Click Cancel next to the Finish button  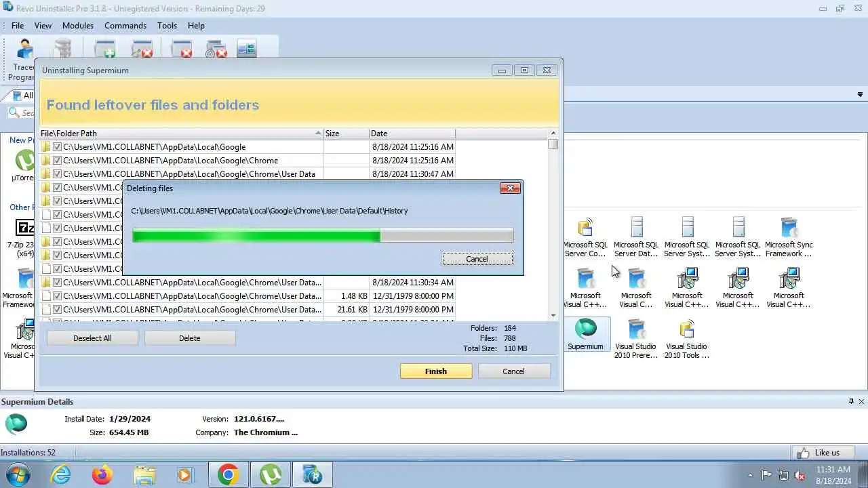coord(513,371)
